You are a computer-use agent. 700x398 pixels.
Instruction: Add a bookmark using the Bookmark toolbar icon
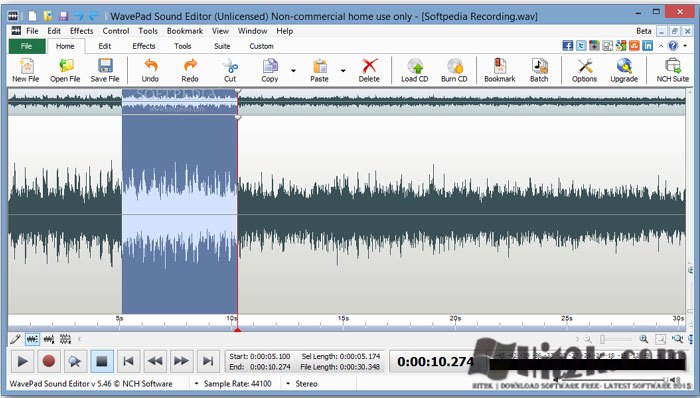tap(500, 70)
